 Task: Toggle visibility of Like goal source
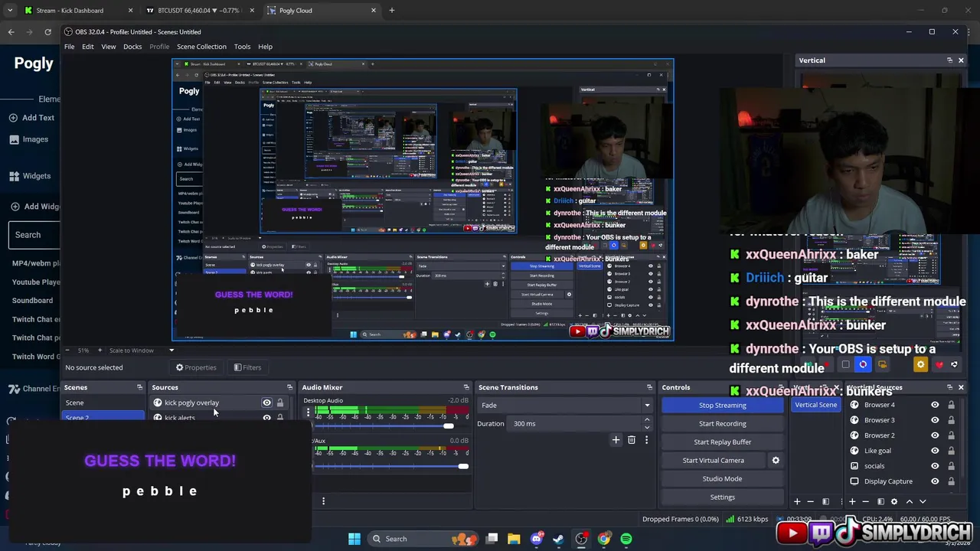click(935, 451)
